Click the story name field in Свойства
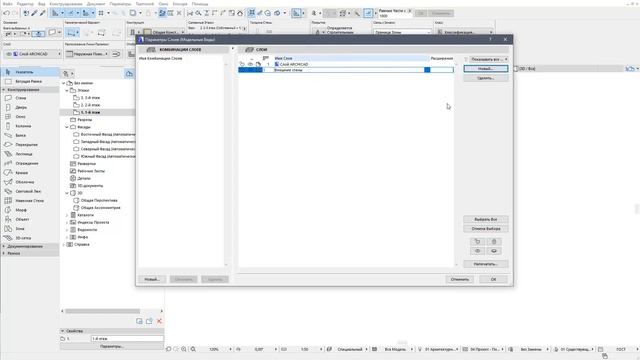 click(127, 339)
